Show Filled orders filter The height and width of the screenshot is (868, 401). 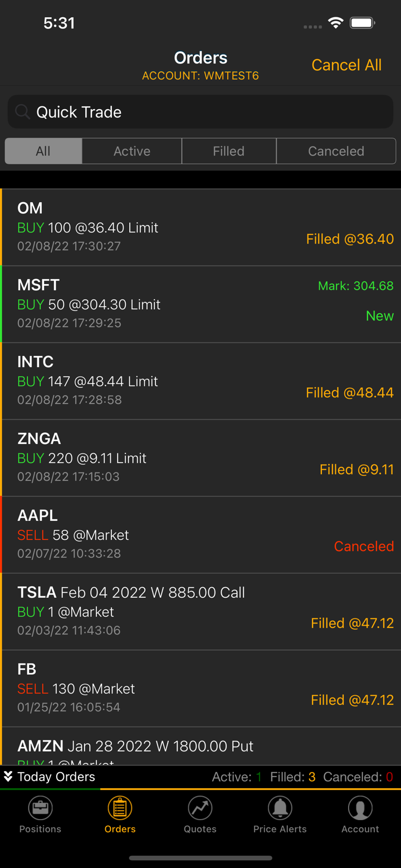pyautogui.click(x=228, y=151)
